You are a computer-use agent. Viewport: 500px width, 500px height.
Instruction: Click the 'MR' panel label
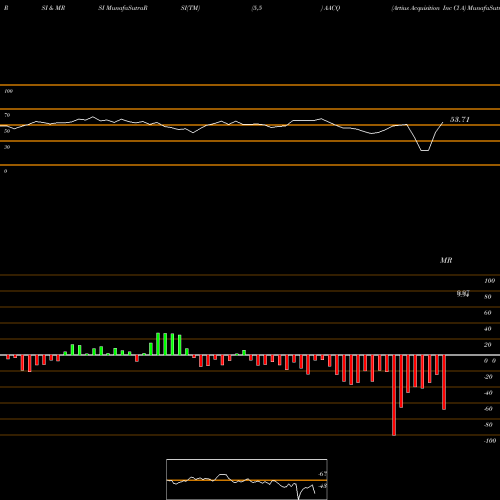pos(446,260)
